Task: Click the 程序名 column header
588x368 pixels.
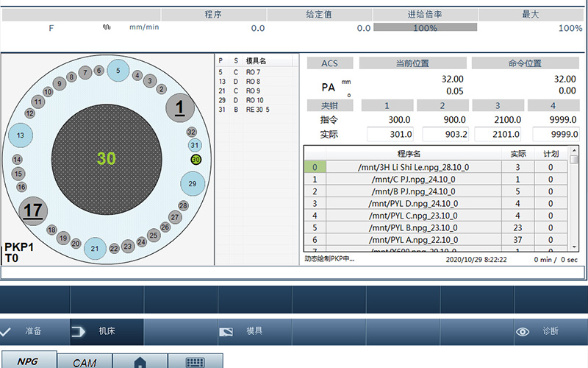Action: [412, 154]
